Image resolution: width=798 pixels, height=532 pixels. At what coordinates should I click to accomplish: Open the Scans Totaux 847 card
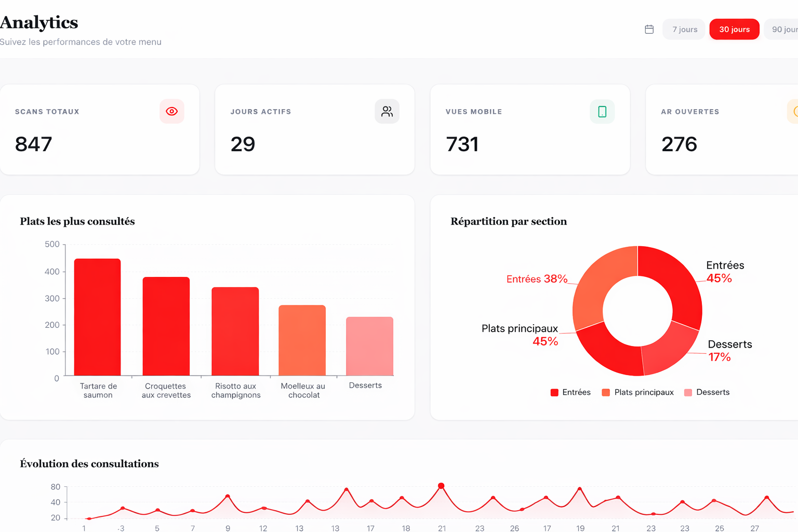click(x=100, y=130)
